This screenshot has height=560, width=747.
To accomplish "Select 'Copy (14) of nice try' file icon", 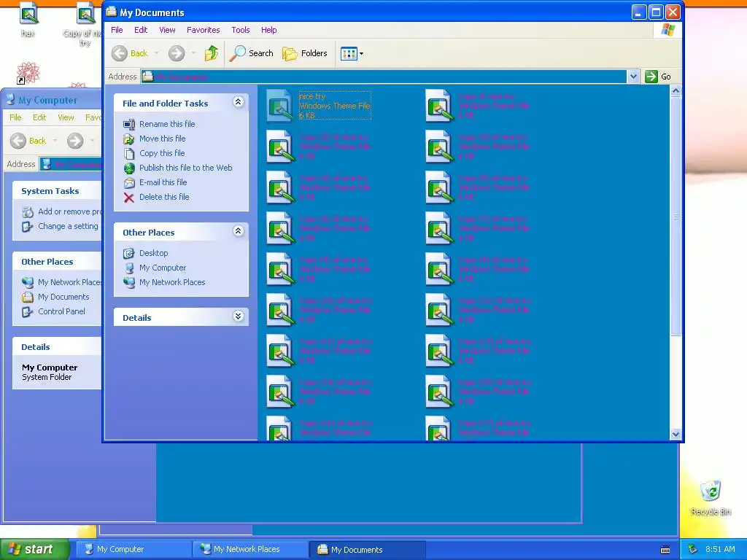I will click(x=279, y=392).
